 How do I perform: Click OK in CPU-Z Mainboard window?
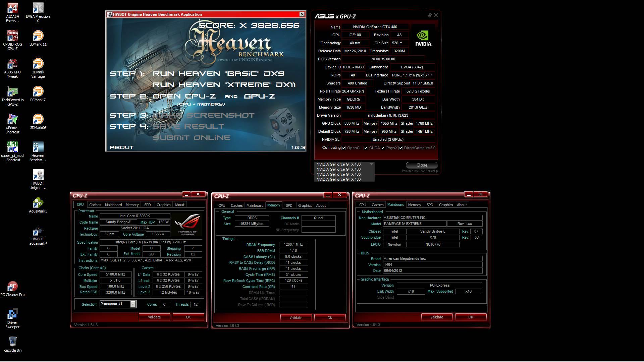[x=471, y=317]
